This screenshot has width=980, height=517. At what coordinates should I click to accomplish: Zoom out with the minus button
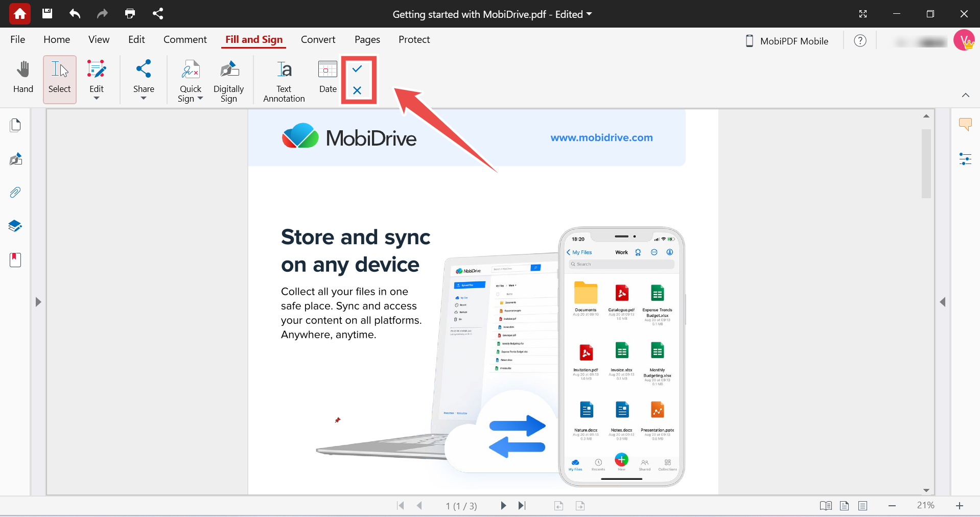pos(892,506)
